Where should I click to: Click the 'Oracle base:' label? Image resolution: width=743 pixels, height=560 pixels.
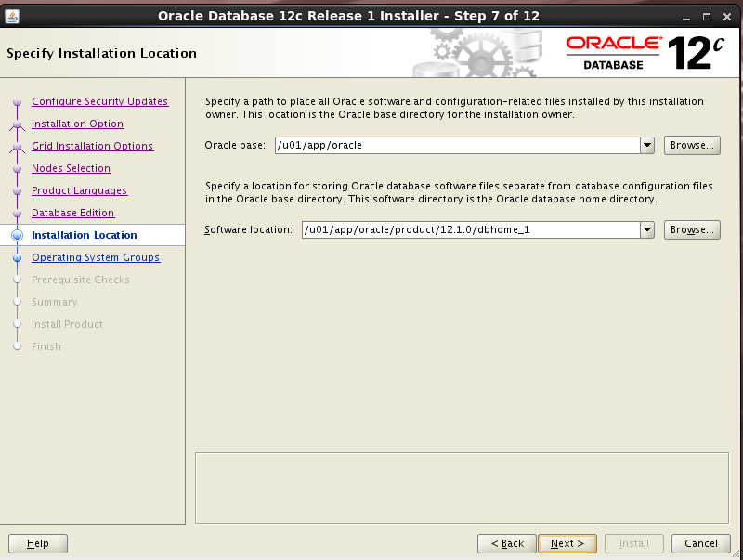click(235, 145)
